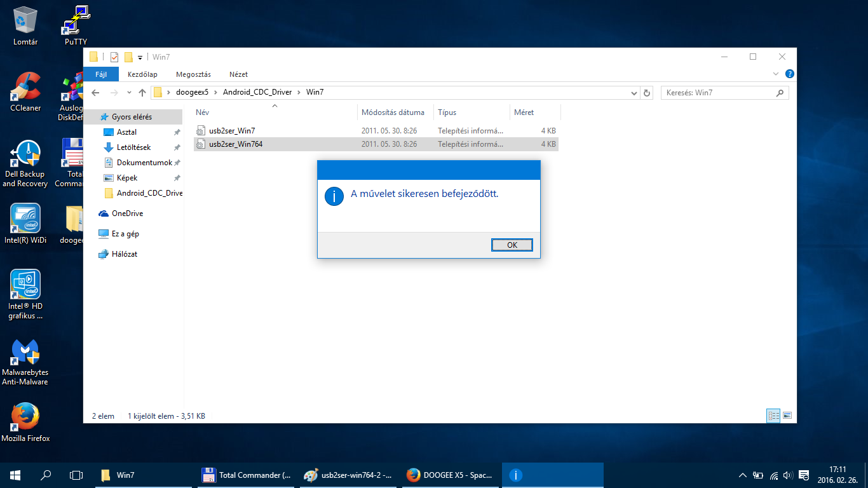Screen dimensions: 868x488
Task: Select Letöltések in the navigation pane
Action: point(133,147)
